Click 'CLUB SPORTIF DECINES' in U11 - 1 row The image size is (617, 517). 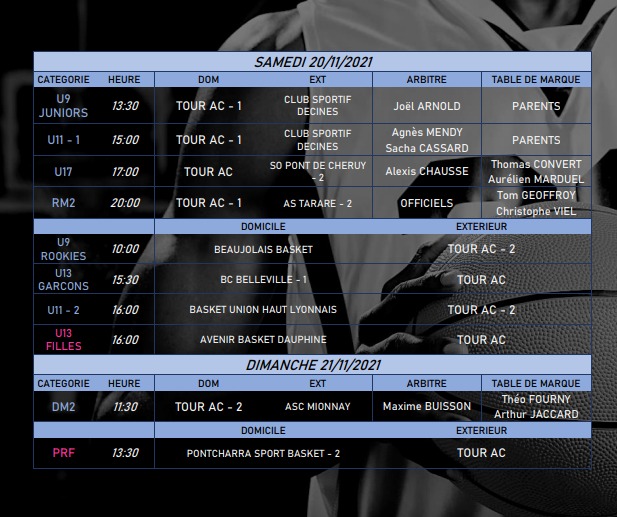(x=318, y=140)
